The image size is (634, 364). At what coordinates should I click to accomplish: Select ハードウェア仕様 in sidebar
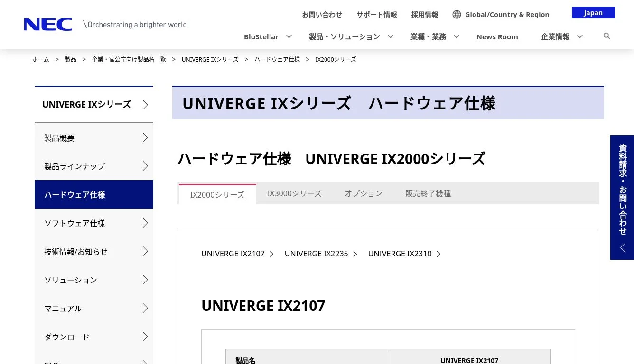(x=94, y=194)
